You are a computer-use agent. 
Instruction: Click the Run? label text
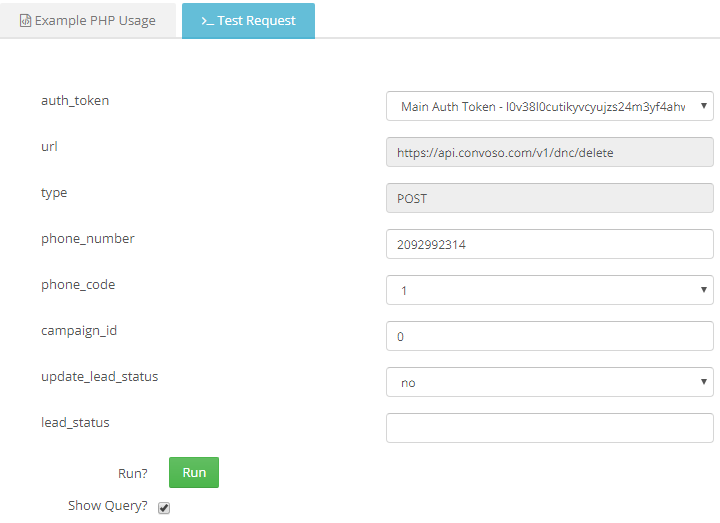coord(133,473)
